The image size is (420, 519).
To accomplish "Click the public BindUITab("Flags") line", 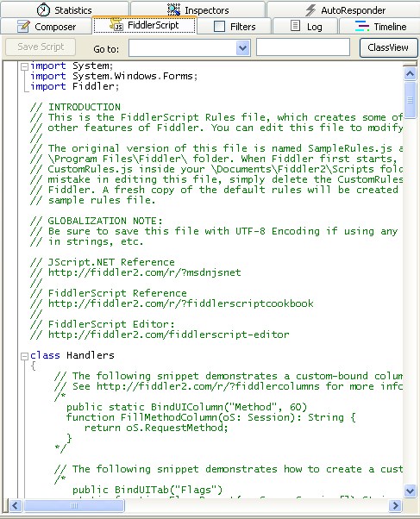I will click(x=147, y=490).
